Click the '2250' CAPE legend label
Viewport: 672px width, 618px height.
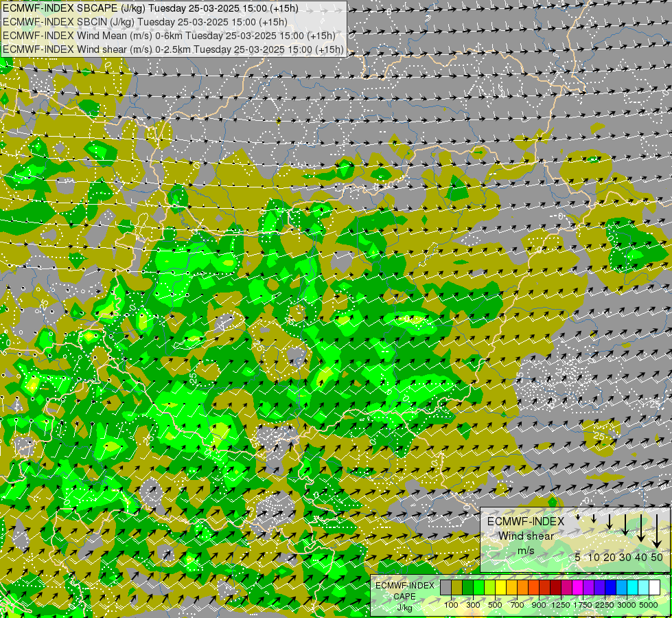pos(605,606)
